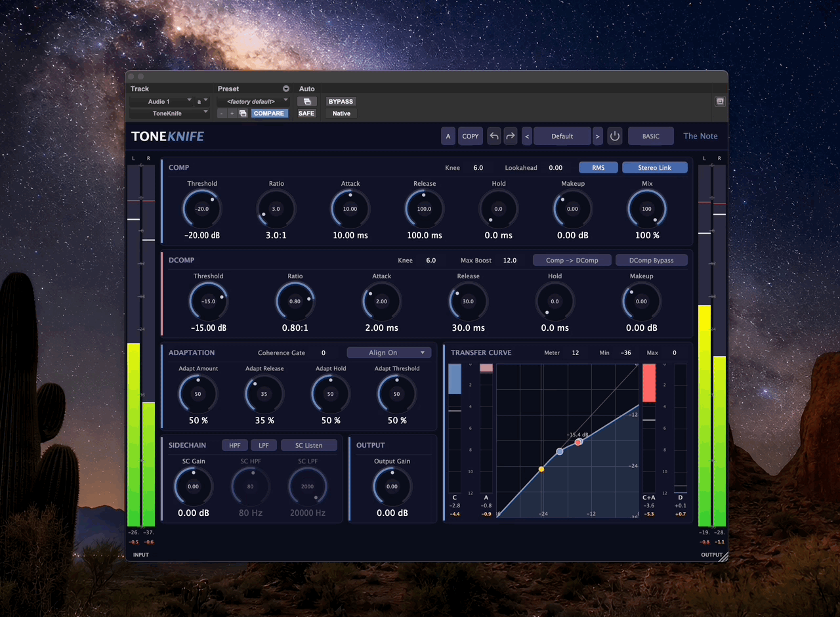Enable DComp Bypass
This screenshot has width=840, height=617.
point(652,260)
